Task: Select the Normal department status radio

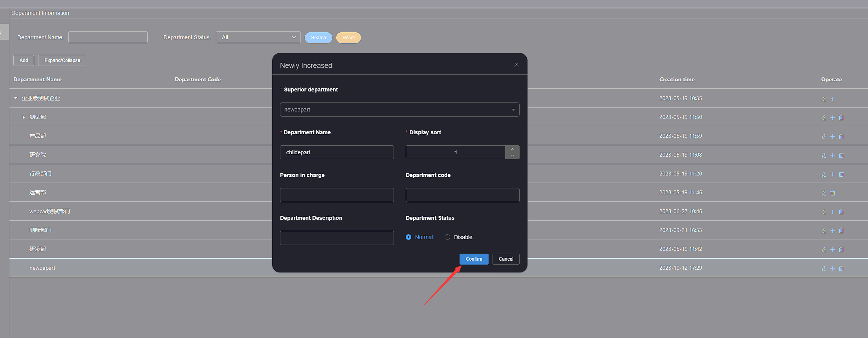Action: point(408,237)
